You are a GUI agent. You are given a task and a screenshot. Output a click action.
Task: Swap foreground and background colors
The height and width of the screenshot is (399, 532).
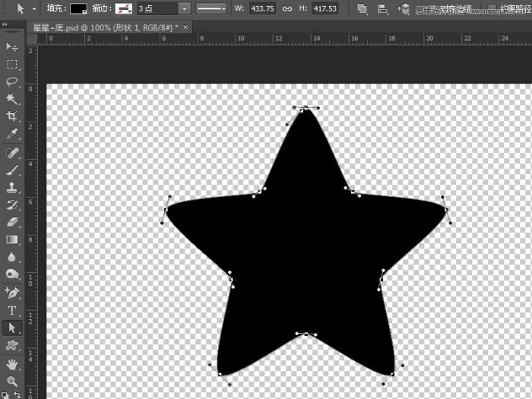click(17, 394)
